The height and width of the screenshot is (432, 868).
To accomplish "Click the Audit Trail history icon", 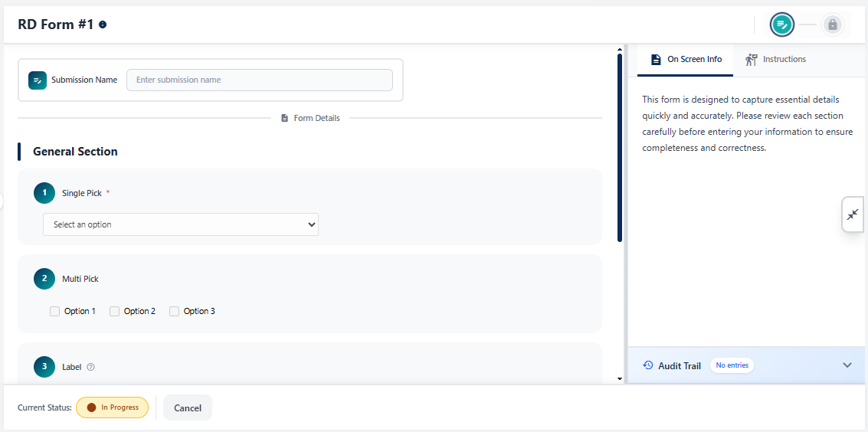I will pyautogui.click(x=647, y=365).
